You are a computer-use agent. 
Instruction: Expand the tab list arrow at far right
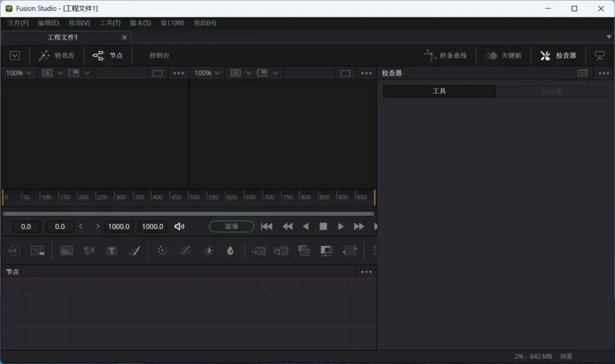609,37
